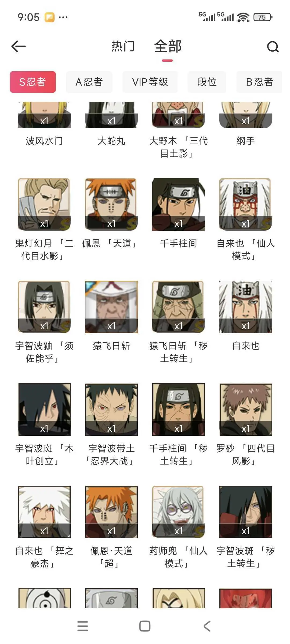Choose the 猿飞日斩 Hokage hat avatar

coord(111,307)
